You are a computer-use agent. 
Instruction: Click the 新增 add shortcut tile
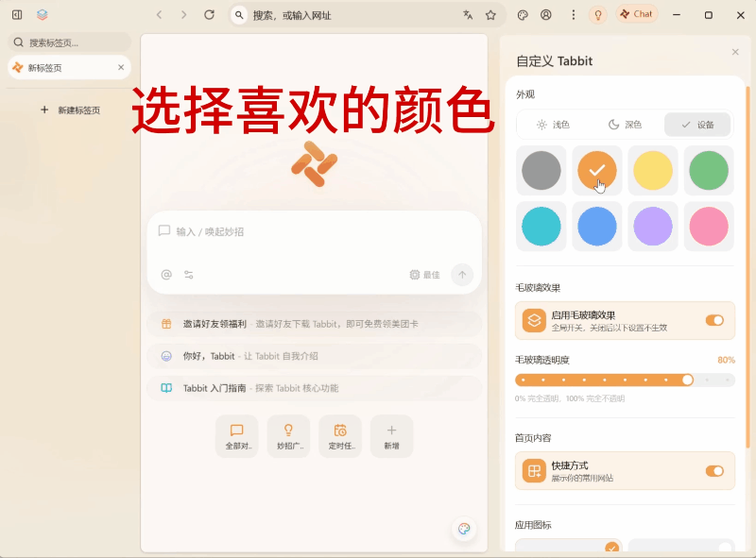391,436
